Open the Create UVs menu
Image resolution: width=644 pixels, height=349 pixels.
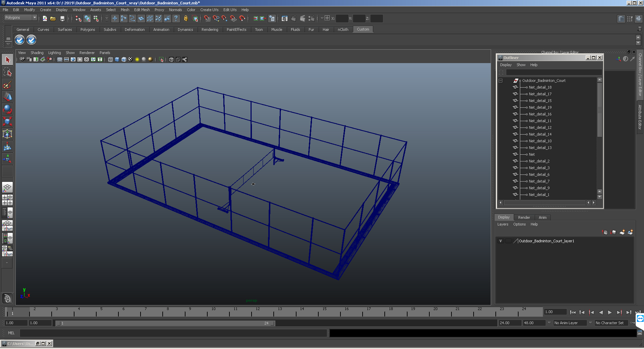(209, 10)
